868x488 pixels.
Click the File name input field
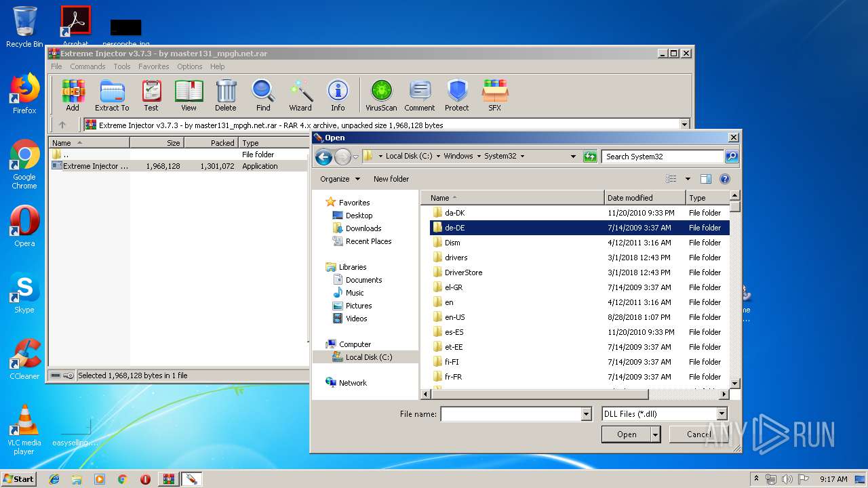click(511, 413)
